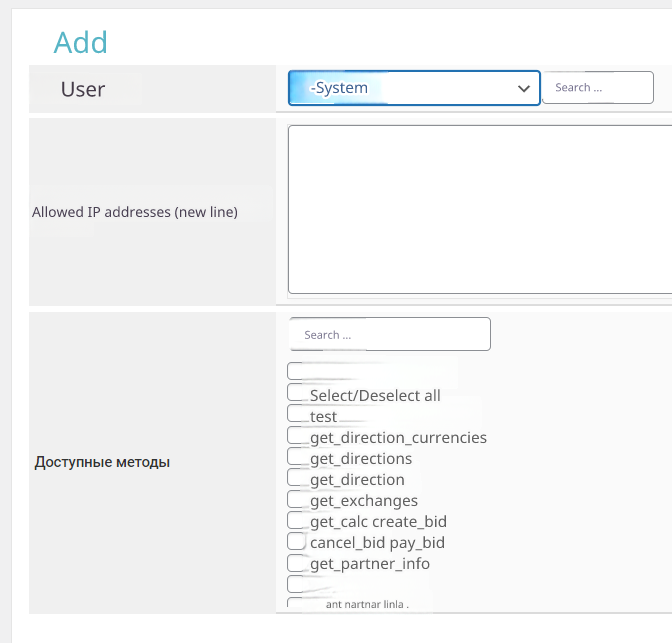Tick the get_directions method checkbox
Image resolution: width=672 pixels, height=643 pixels.
pyautogui.click(x=296, y=457)
